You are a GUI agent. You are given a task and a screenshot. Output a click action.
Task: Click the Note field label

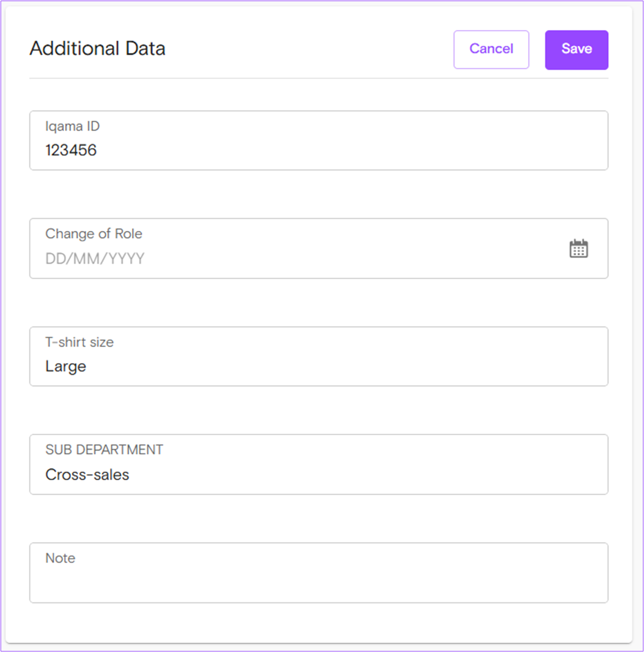pyautogui.click(x=60, y=558)
